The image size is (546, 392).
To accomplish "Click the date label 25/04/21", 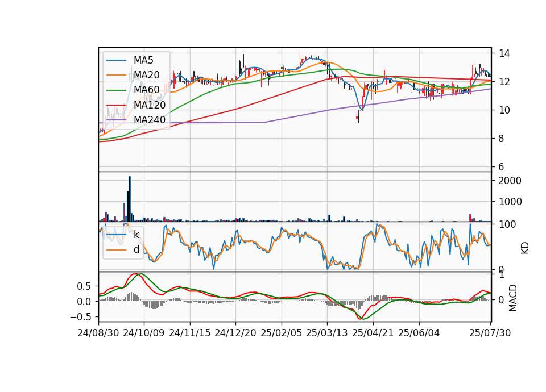I will click(x=373, y=333).
